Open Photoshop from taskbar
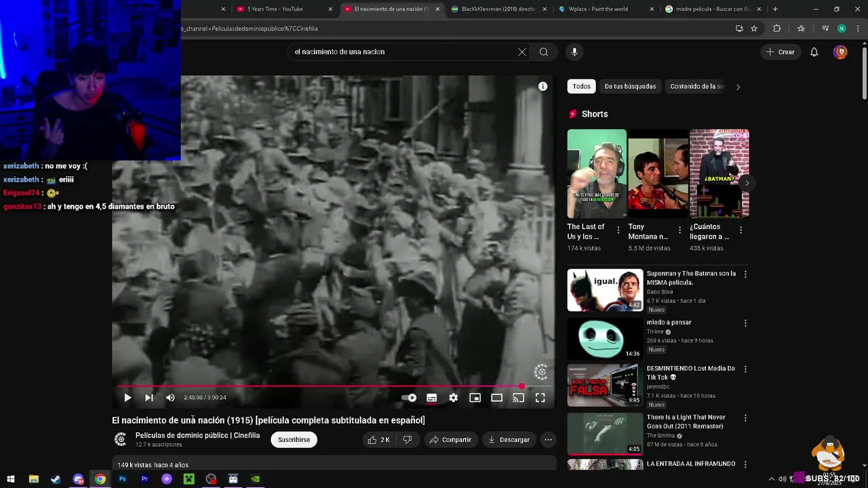 tap(122, 479)
